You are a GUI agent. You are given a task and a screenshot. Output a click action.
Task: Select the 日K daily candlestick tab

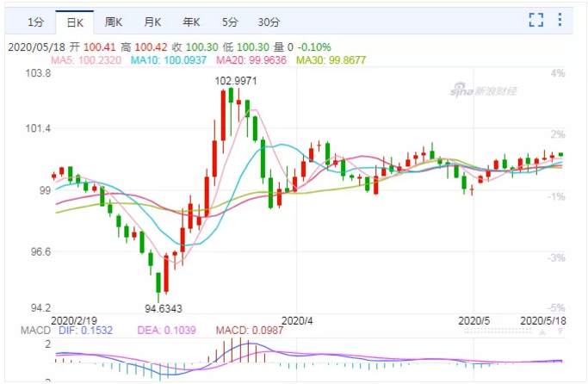point(75,22)
